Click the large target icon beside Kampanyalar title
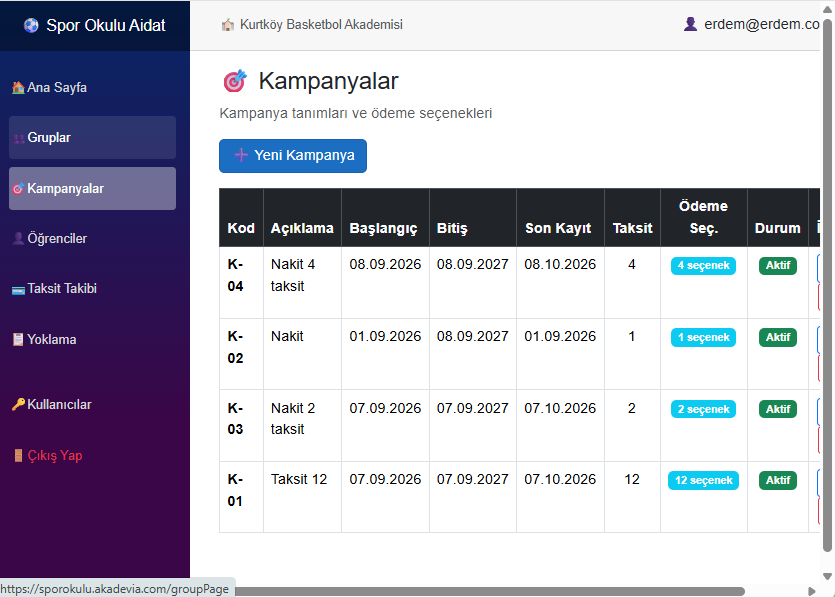Viewport: 835px width, 597px height. (x=235, y=81)
